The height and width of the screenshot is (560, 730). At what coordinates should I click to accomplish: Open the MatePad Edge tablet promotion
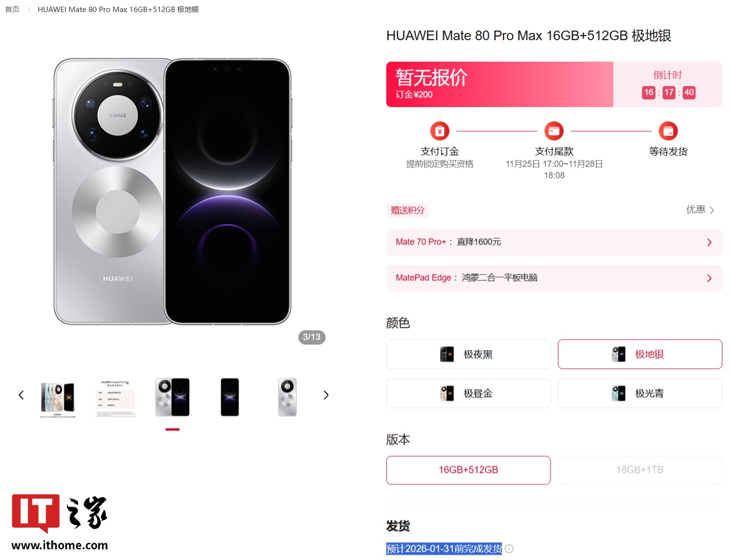(x=554, y=278)
